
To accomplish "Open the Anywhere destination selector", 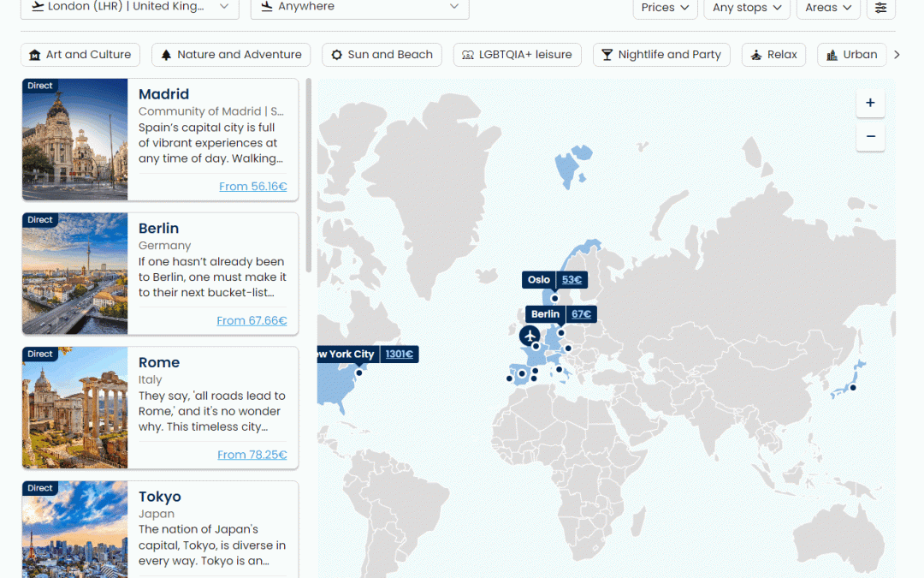I will click(x=359, y=7).
